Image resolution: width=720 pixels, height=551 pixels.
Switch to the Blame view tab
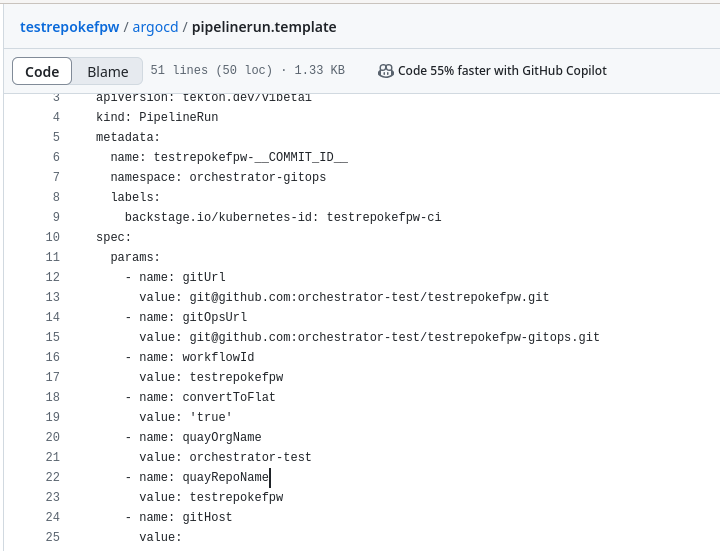click(108, 71)
